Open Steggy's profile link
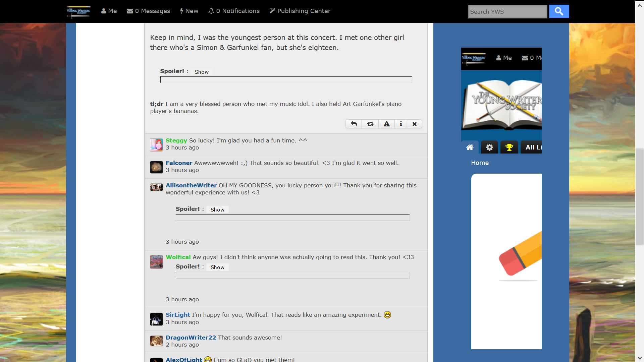The image size is (644, 362). click(176, 140)
